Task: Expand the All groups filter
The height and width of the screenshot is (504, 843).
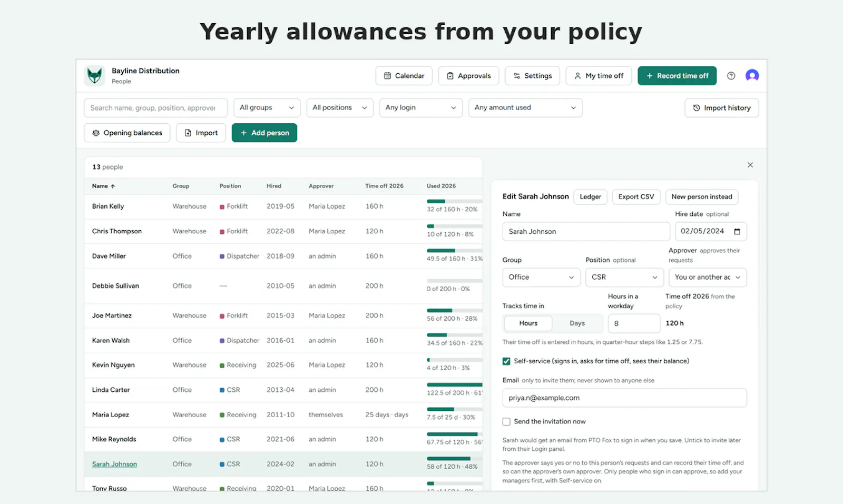Action: coord(267,107)
